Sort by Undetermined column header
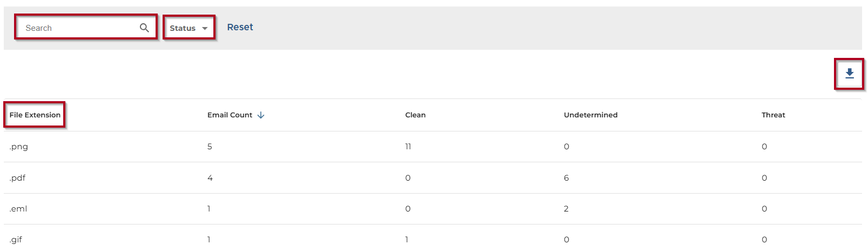868x251 pixels. tap(590, 115)
